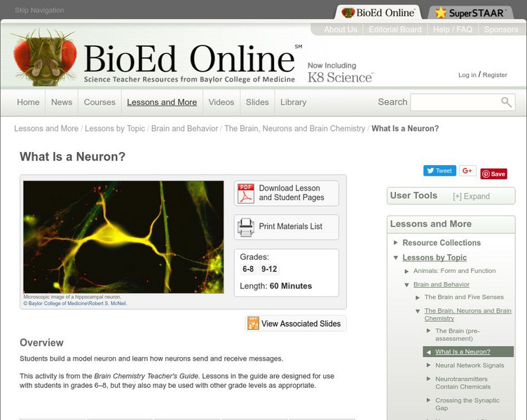The width and height of the screenshot is (527, 420).
Task: Collapse Brain, Neurons and Brain Chemistry arrow
Action: (418, 311)
